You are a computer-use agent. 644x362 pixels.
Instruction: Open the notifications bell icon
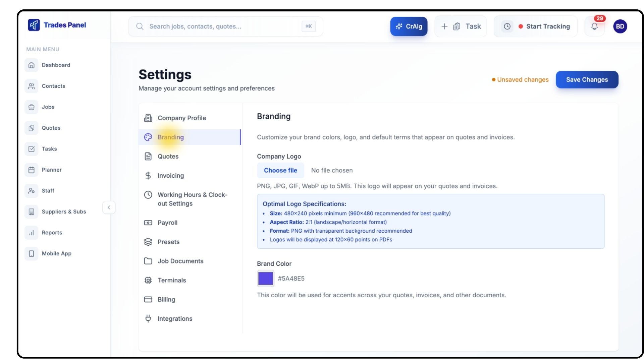point(594,26)
